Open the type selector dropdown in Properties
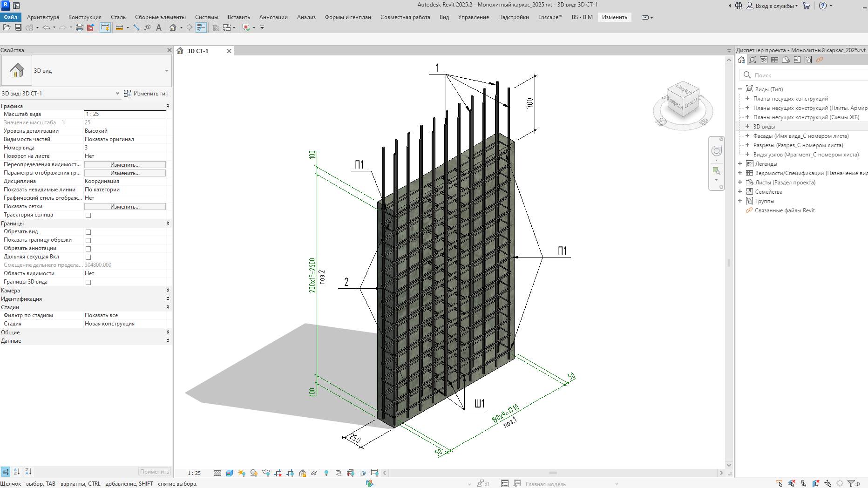Viewport: 868px width, 488px height. click(166, 70)
